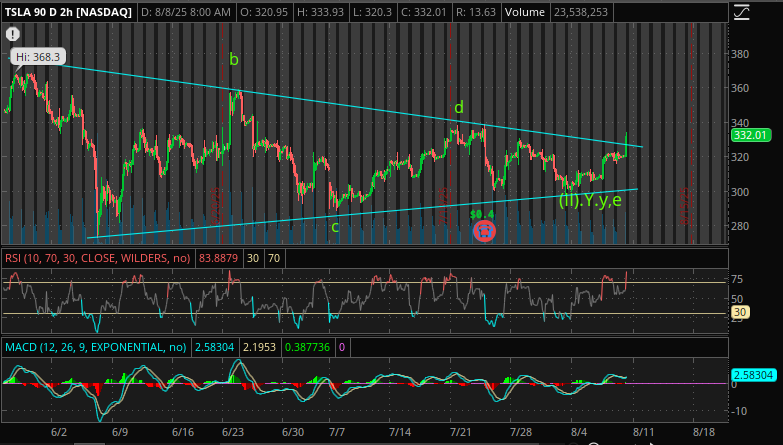Image resolution: width=783 pixels, height=445 pixels.
Task: Click the red dividend event icon
Action: coord(484,231)
